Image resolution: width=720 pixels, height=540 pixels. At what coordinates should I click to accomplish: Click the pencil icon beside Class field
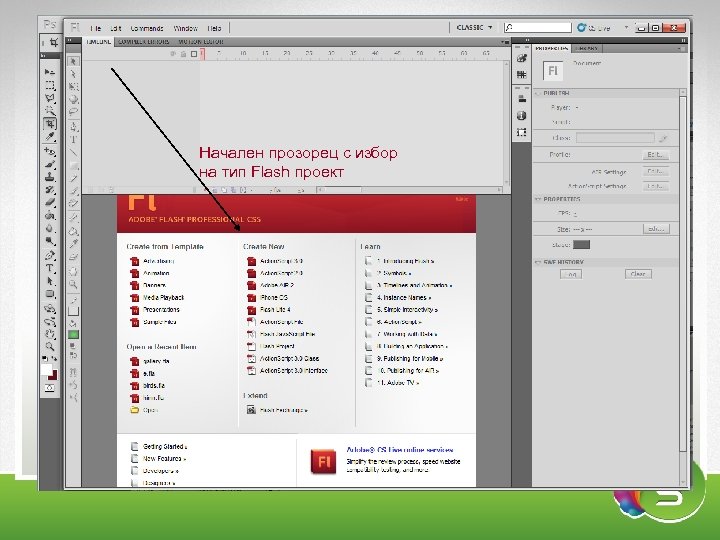663,138
